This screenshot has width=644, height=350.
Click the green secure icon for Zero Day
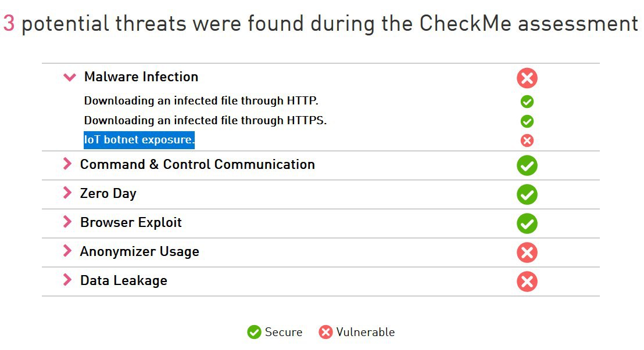(527, 194)
